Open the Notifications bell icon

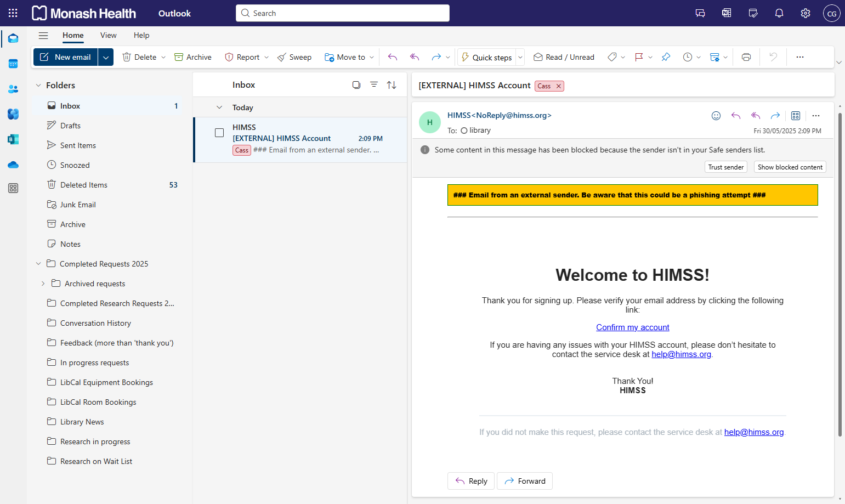(779, 13)
